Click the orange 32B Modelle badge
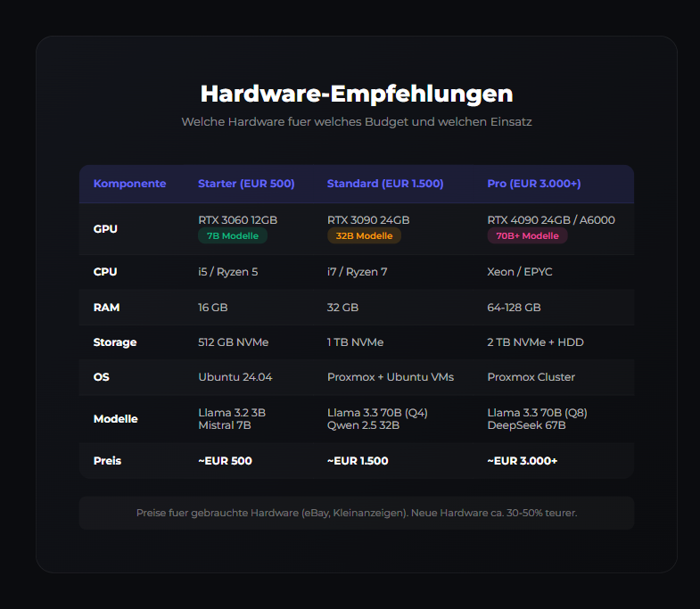Screen dimensions: 700x609 pyautogui.click(x=364, y=235)
